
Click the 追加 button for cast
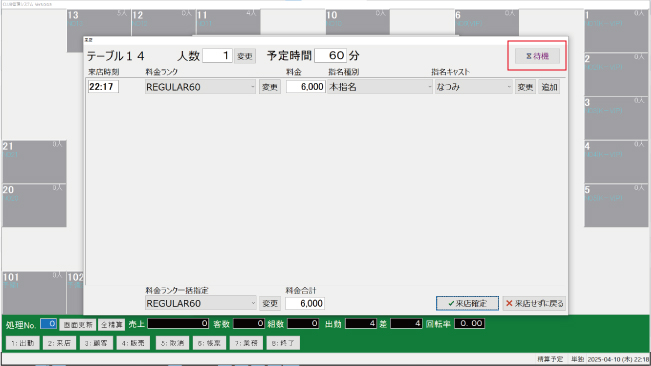[549, 87]
